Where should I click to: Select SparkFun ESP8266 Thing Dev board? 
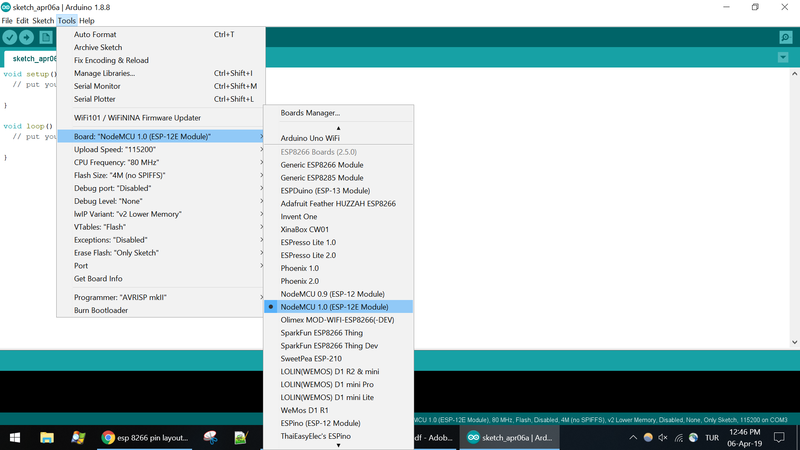pyautogui.click(x=338, y=345)
